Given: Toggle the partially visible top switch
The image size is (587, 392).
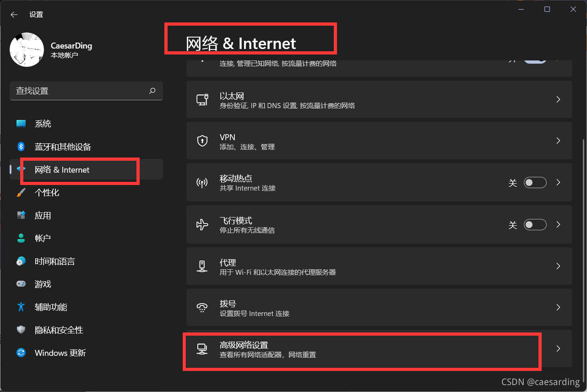Looking at the screenshot, I should (x=535, y=61).
